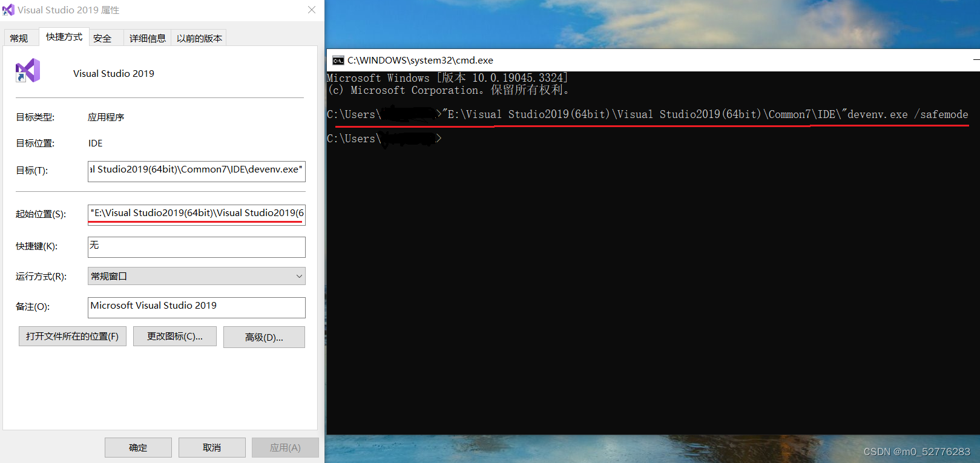This screenshot has height=463, width=980.
Task: Click the Visual Studio icon in the properties title bar
Action: point(8,10)
